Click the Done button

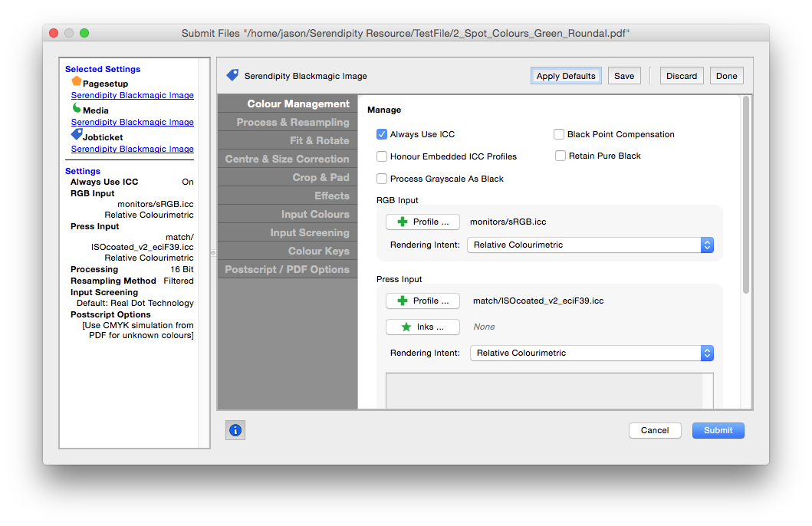click(727, 76)
